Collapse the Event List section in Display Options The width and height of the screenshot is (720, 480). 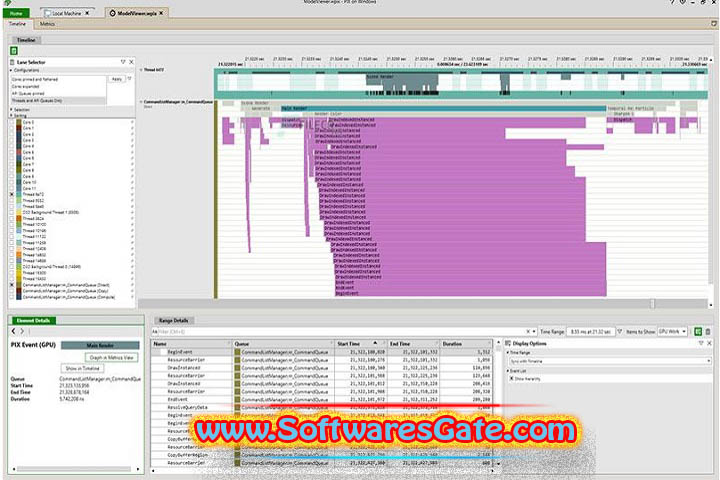tap(508, 371)
